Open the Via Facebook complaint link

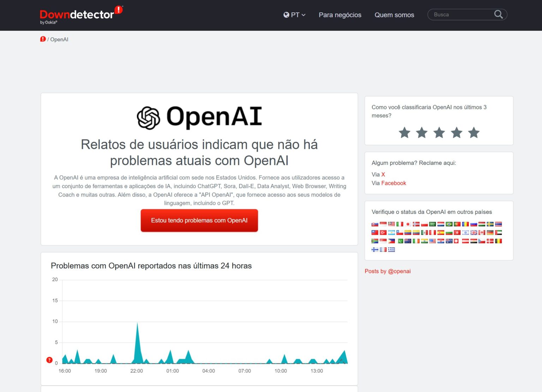point(393,183)
